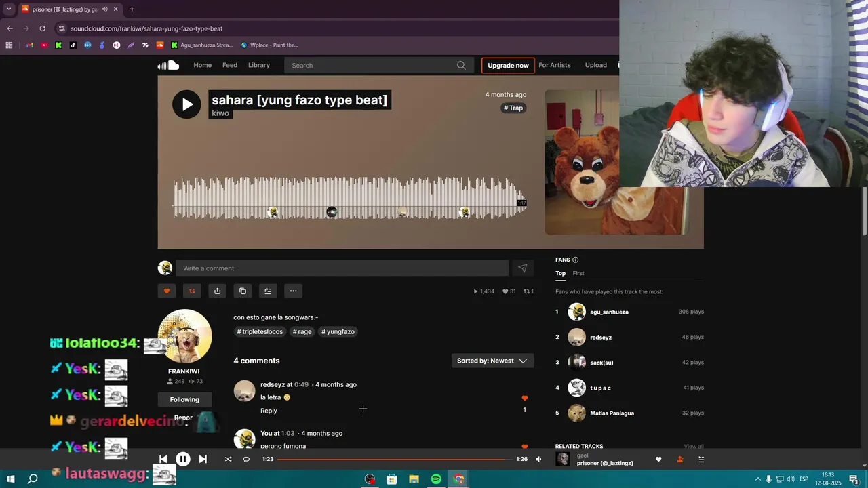Click the SoundCloud logo in the header

pyautogui.click(x=168, y=65)
